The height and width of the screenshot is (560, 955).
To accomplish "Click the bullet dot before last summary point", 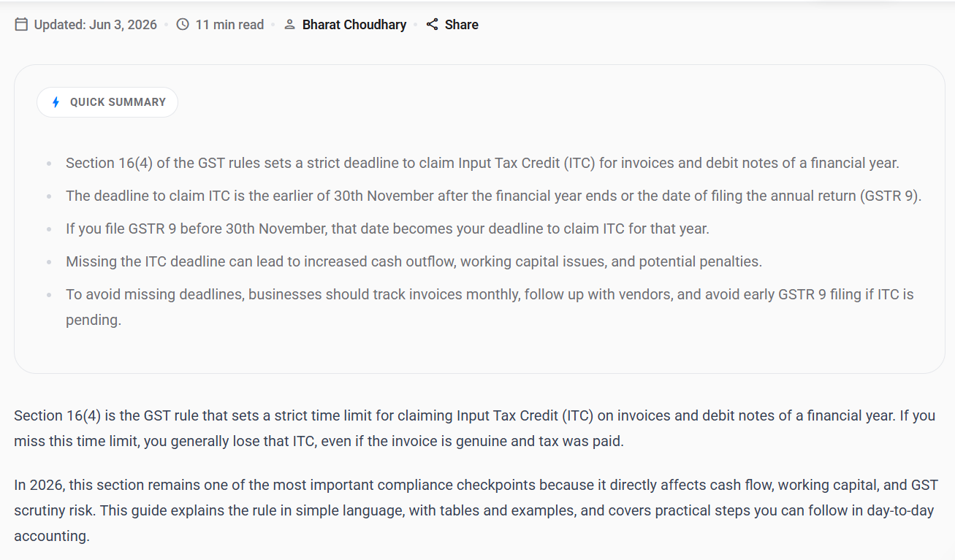I will tap(49, 295).
